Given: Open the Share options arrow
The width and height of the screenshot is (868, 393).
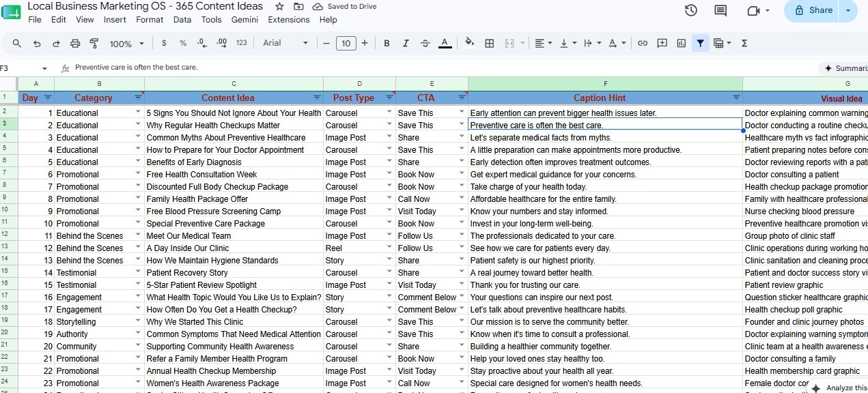Looking at the screenshot, I should tap(848, 10).
